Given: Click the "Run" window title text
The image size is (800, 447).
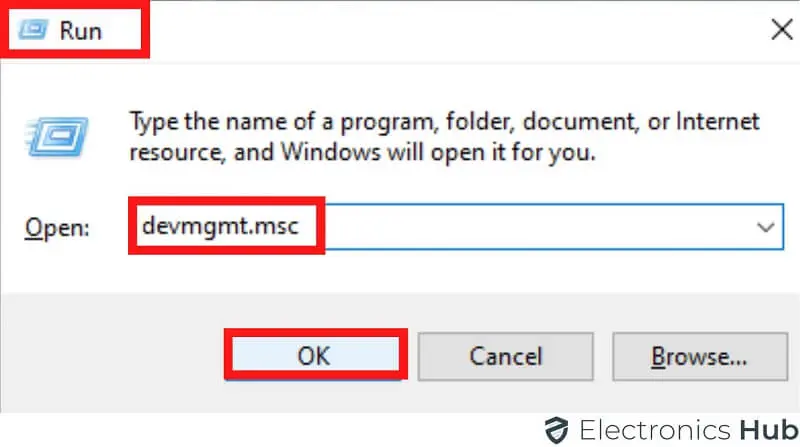Looking at the screenshot, I should pyautogui.click(x=81, y=30).
